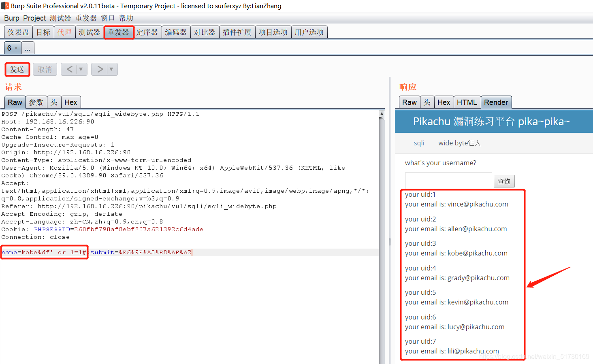Image resolution: width=593 pixels, height=364 pixels.
Task: Switch to the 插件扩展 tab
Action: [237, 32]
